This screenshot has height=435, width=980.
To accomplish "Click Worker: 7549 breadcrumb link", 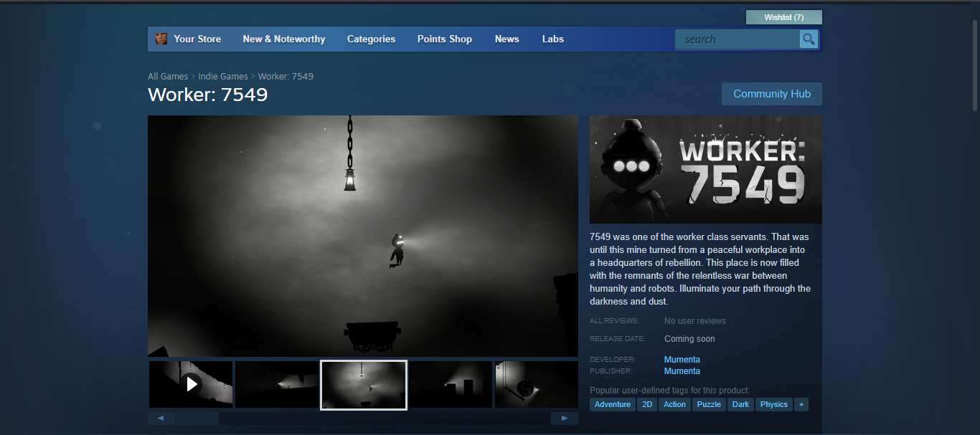I will pos(286,77).
